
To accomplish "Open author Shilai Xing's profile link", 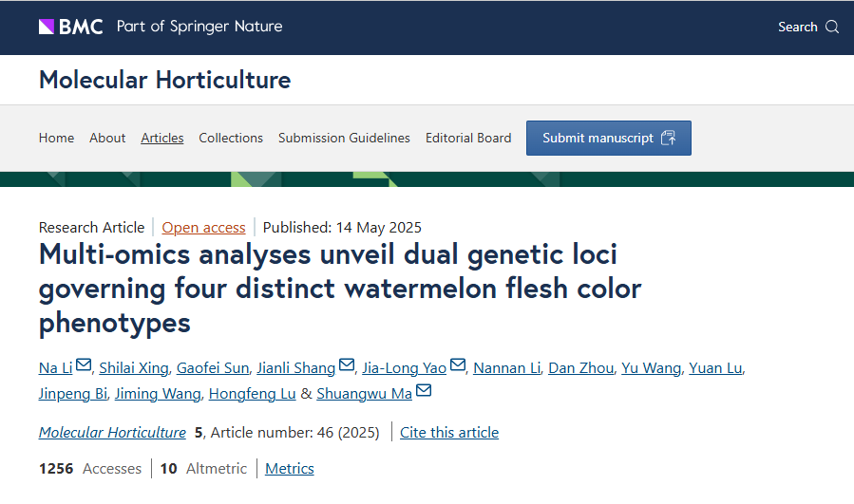I will tap(135, 368).
